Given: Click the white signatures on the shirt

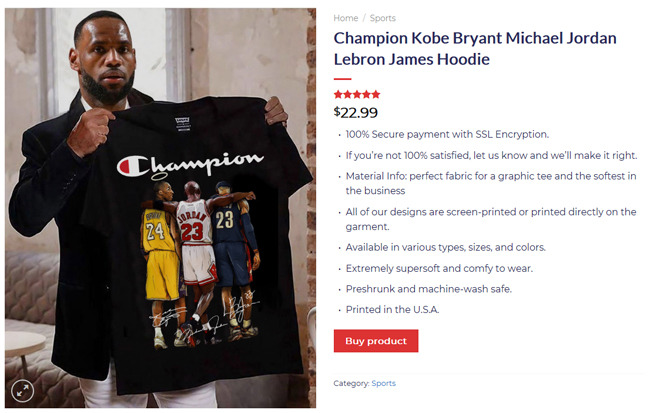Looking at the screenshot, I should coord(204,315).
